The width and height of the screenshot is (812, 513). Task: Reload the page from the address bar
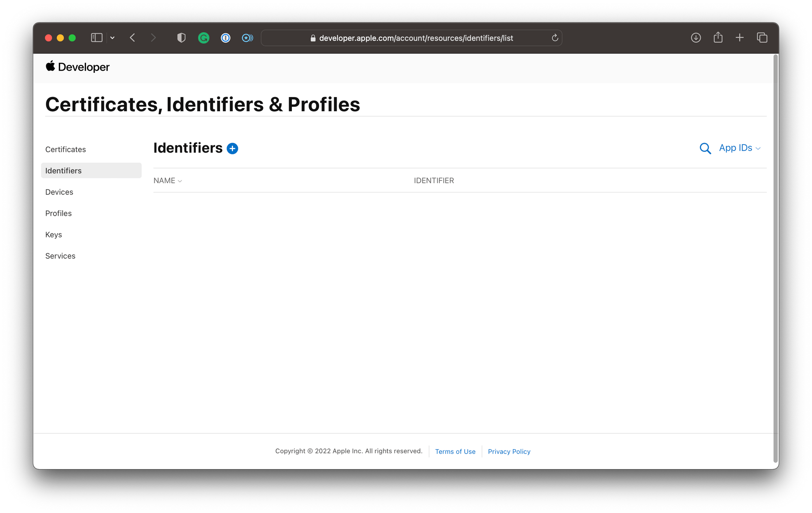(555, 38)
